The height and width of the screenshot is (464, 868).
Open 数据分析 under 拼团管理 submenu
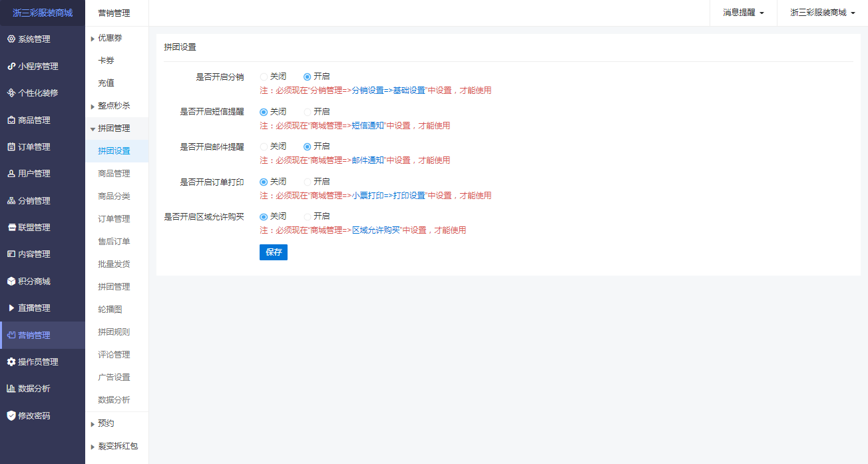click(116, 400)
